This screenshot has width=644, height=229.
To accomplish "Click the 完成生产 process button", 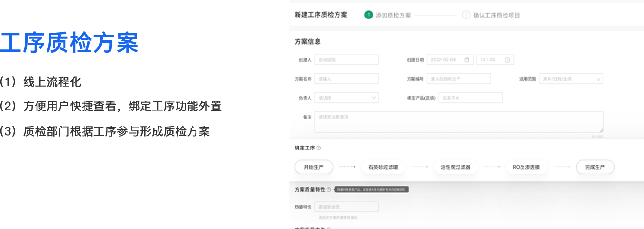I will 595,167.
